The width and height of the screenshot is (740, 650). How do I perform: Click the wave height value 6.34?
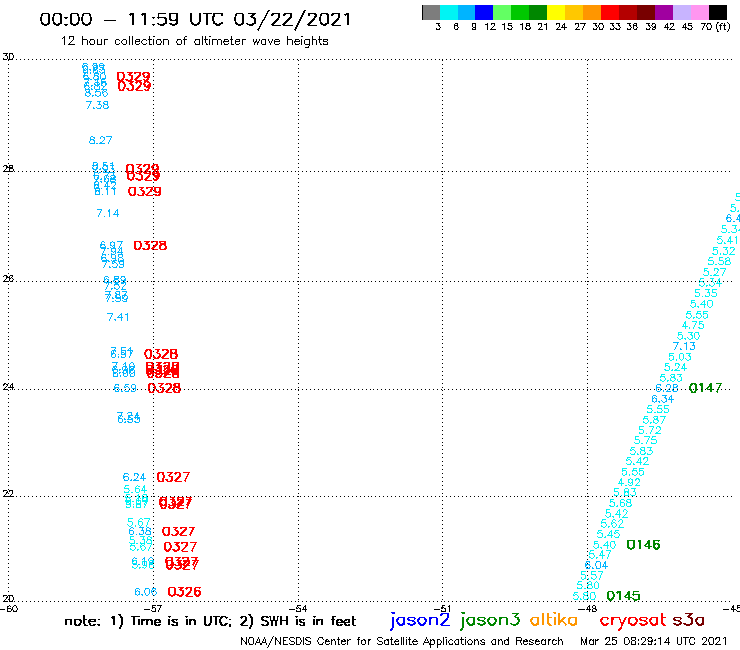[x=663, y=399]
